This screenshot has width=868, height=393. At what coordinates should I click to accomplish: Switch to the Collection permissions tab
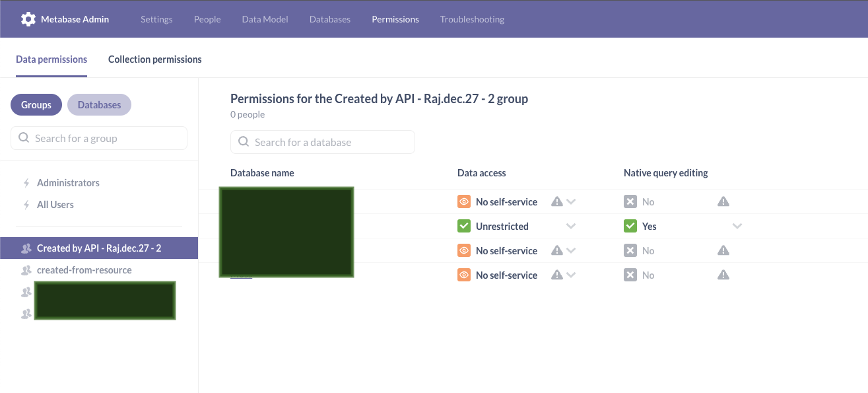[x=155, y=59]
